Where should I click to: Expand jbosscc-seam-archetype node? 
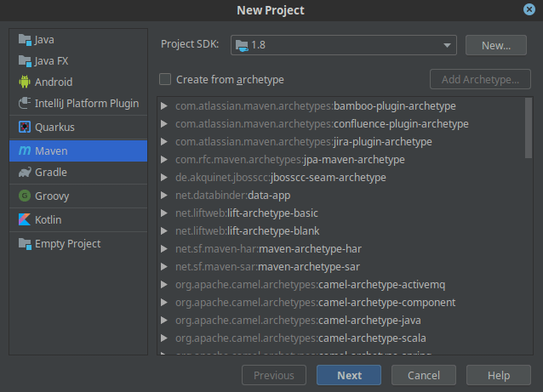tap(164, 178)
